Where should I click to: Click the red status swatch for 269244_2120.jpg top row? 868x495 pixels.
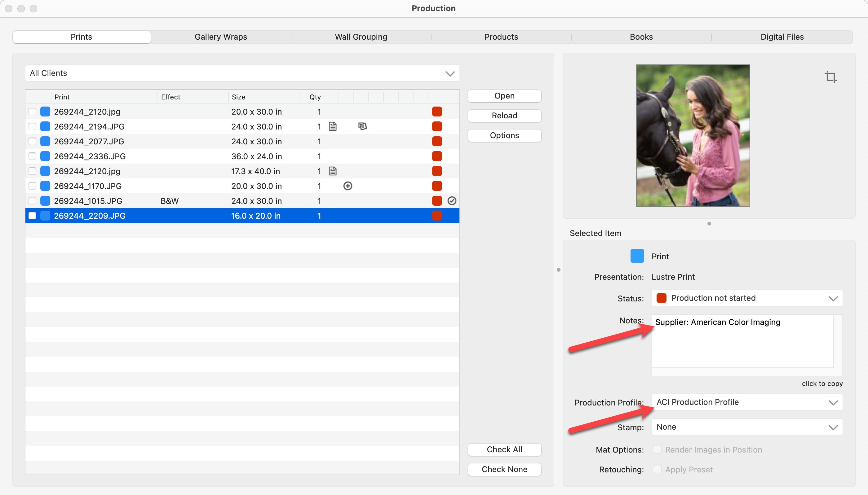coord(437,112)
